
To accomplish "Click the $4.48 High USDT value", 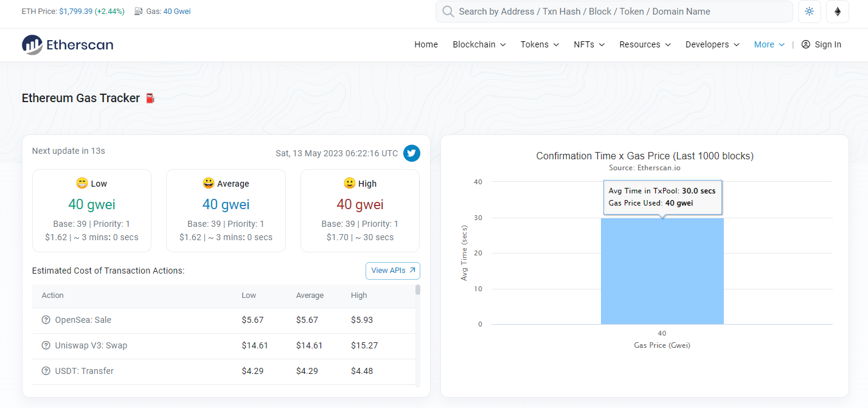I will 362,371.
